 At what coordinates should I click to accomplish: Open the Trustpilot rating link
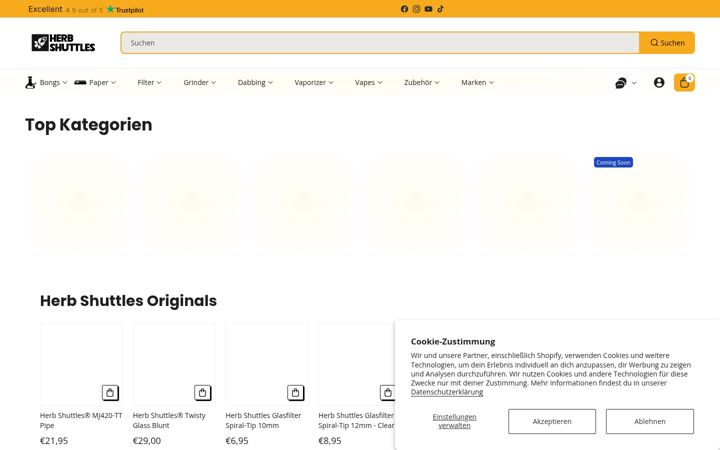point(86,9)
